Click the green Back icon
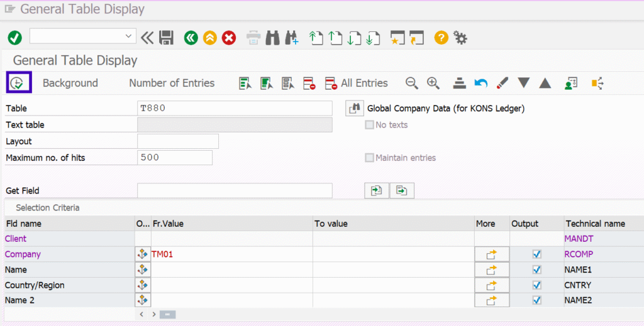This screenshot has width=644, height=326. 191,38
